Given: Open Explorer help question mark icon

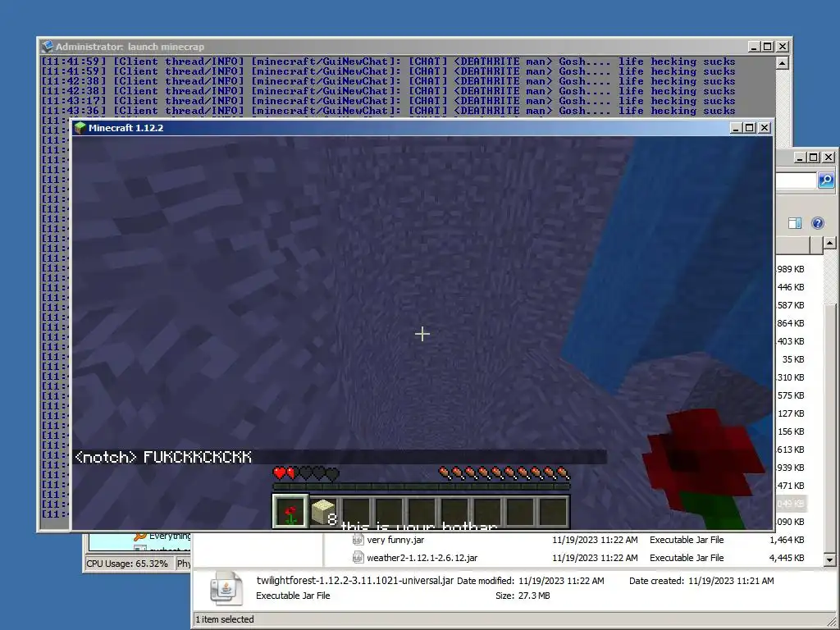Looking at the screenshot, I should [818, 223].
